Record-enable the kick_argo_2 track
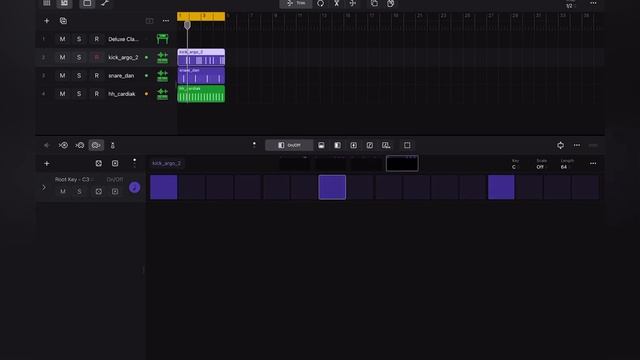The height and width of the screenshot is (360, 640). (96, 58)
